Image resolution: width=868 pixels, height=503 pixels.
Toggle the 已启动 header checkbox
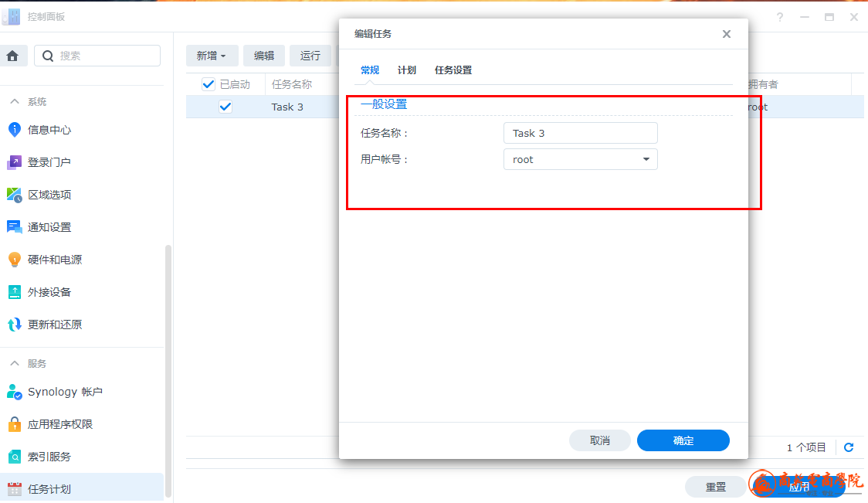(x=208, y=84)
